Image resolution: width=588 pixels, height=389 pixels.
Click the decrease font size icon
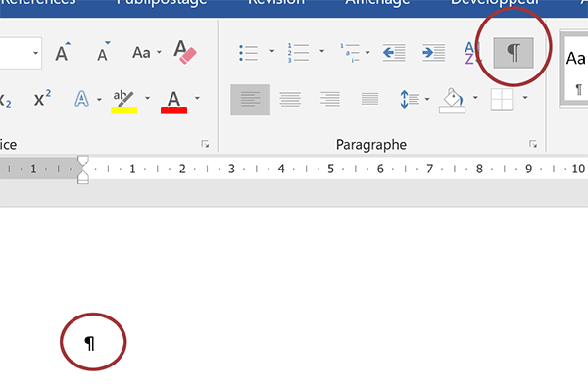(x=103, y=51)
